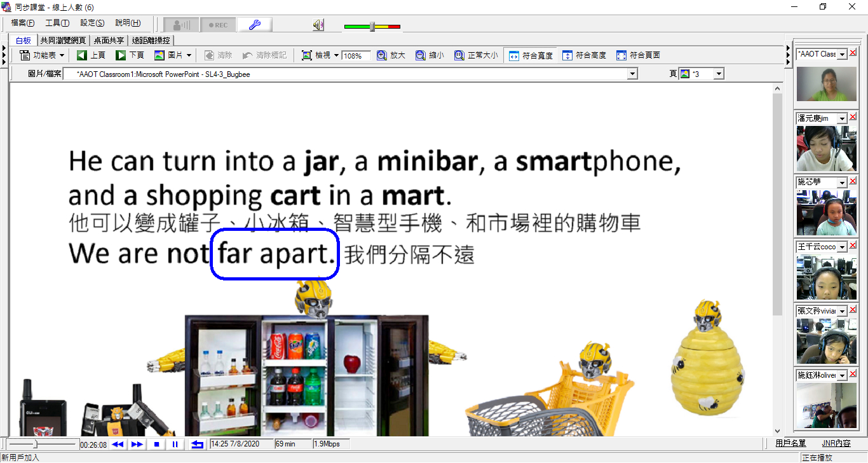This screenshot has width=868, height=463.
Task: Click the *AAOT Class teacher video thumbnail
Action: 827,83
